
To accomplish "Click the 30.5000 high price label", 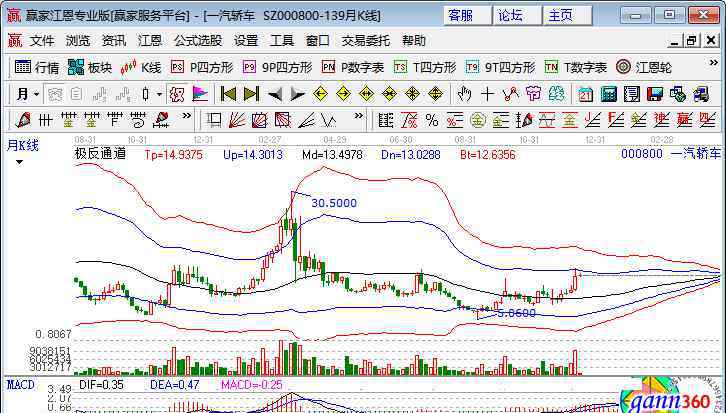I will (x=334, y=203).
